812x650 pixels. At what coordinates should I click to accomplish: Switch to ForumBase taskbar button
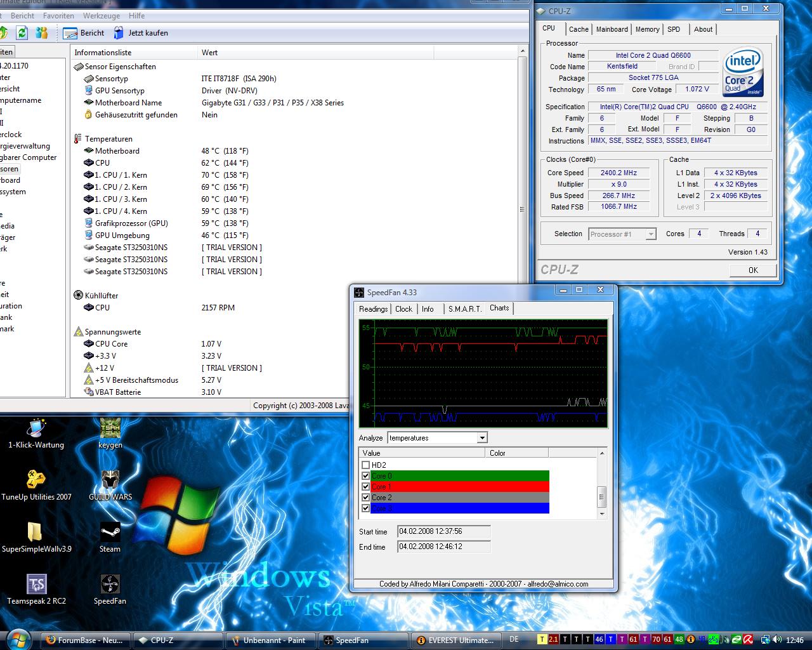86,640
